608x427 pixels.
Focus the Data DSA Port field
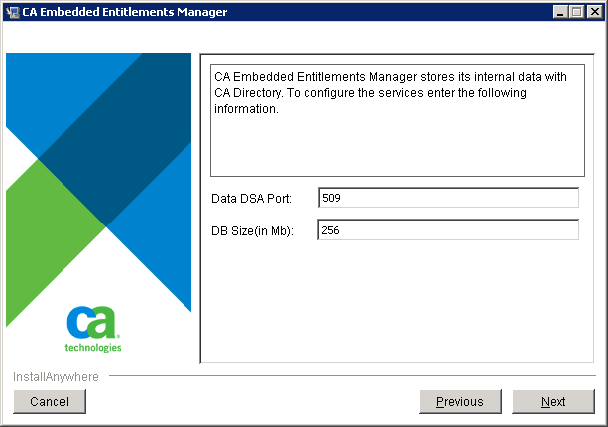point(448,198)
